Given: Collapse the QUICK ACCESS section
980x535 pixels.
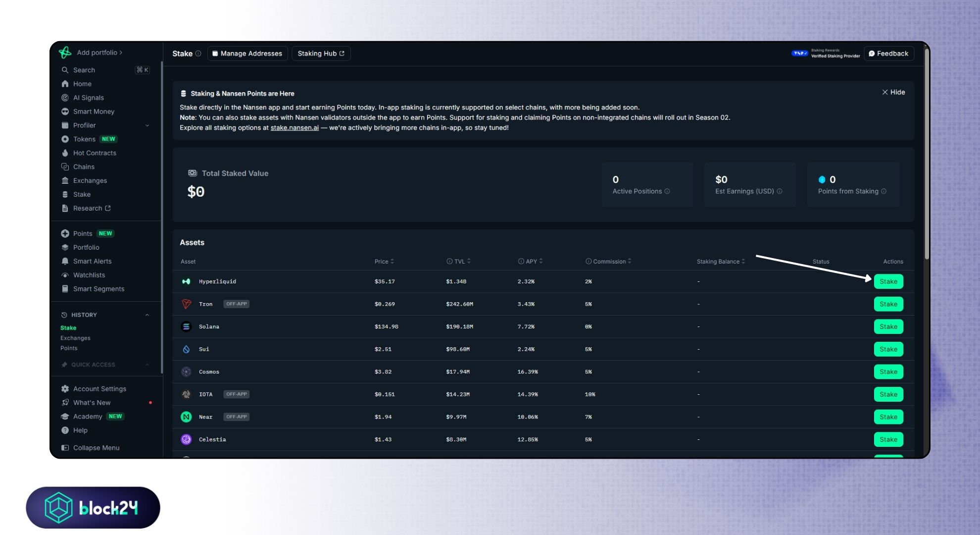Looking at the screenshot, I should coord(147,365).
